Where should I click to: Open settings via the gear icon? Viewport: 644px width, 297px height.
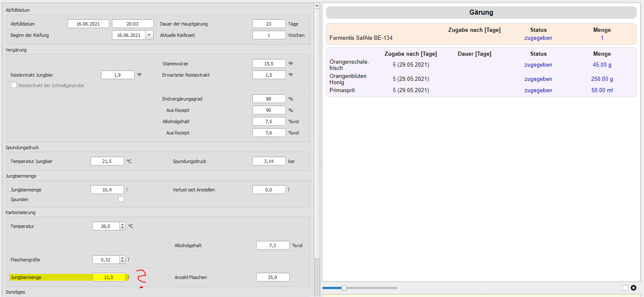633,288
